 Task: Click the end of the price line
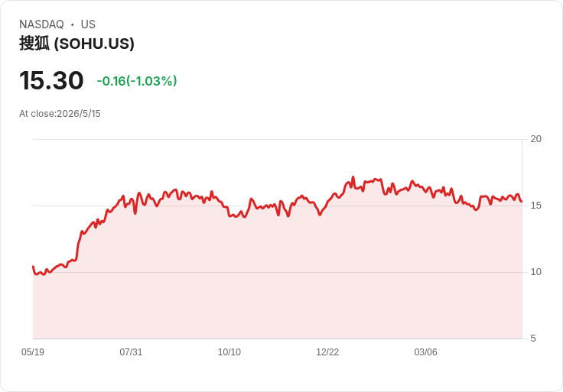pos(522,202)
